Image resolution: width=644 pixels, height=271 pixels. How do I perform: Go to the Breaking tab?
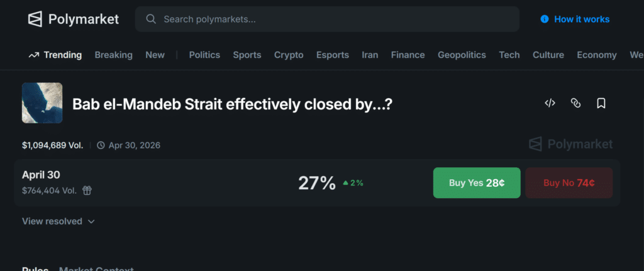tap(113, 55)
